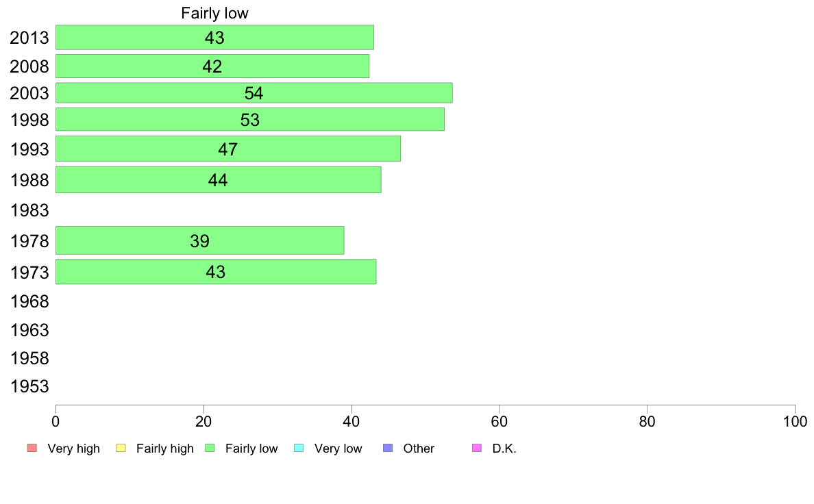814x504 pixels.
Task: Click the D.K. magenta legend swatch
Action: tap(477, 448)
